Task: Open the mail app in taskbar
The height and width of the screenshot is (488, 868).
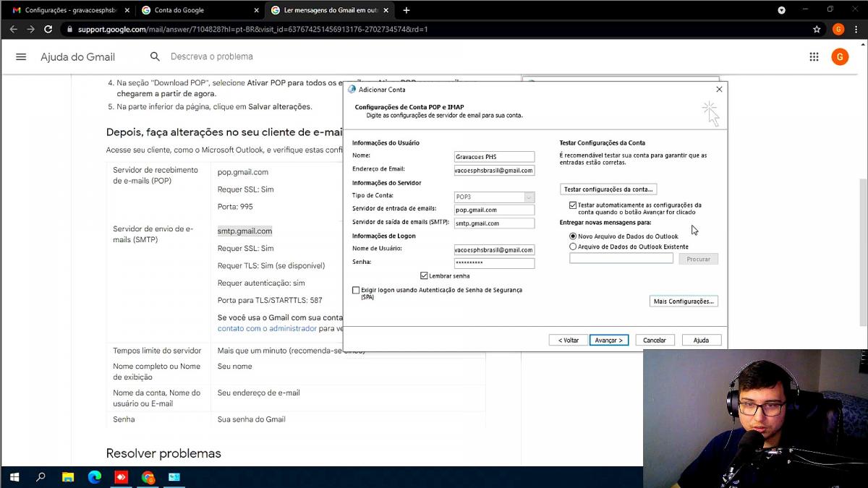Action: (x=174, y=477)
